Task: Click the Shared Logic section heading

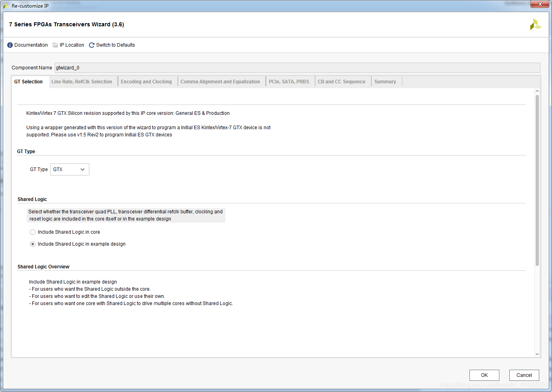Action: tap(32, 199)
